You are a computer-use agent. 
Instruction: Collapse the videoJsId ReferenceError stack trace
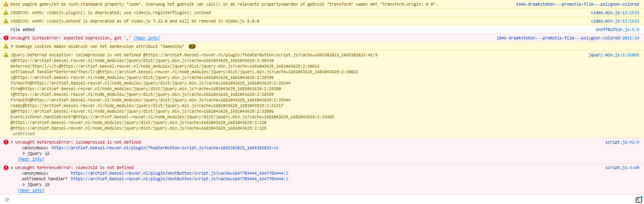coord(12,168)
